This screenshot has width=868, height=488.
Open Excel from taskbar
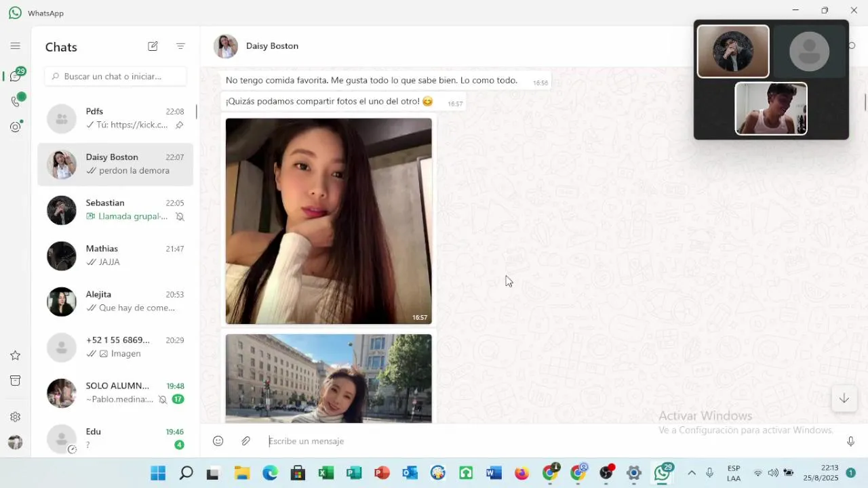tap(326, 473)
